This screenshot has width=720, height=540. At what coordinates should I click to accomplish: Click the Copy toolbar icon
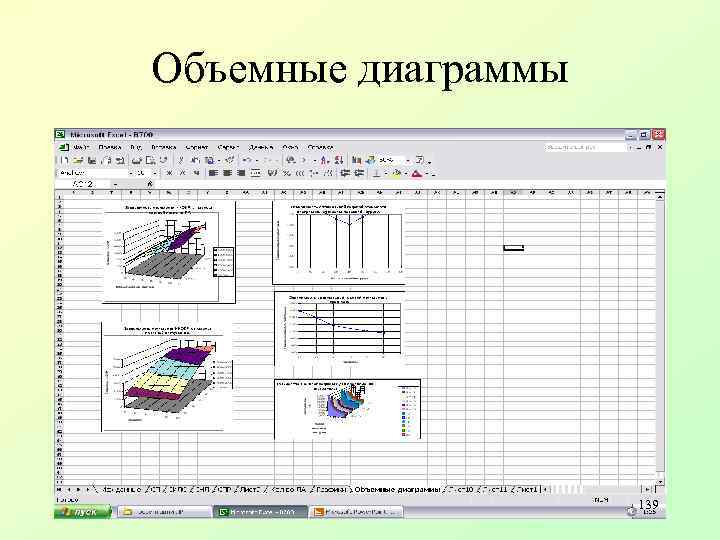195,160
